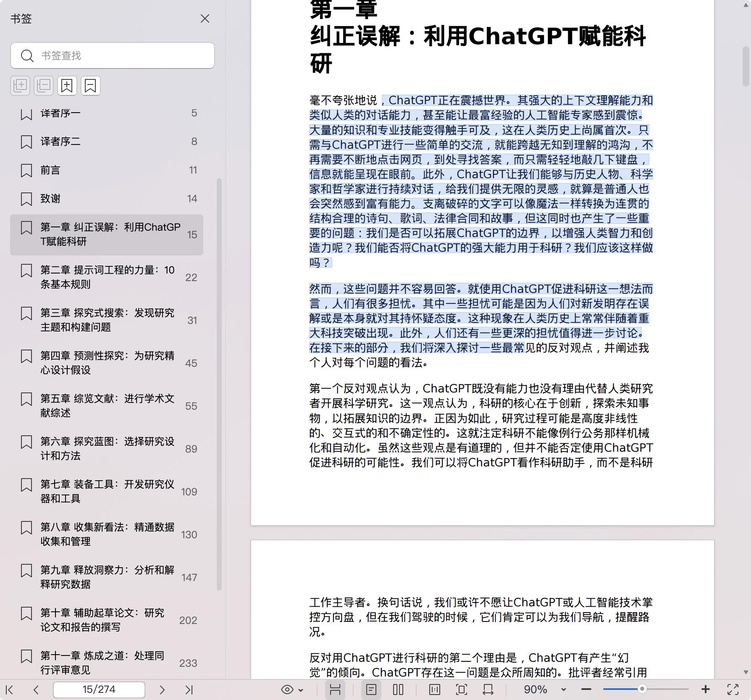Jump to 致谢 bookmark
The image size is (751, 700).
point(107,198)
